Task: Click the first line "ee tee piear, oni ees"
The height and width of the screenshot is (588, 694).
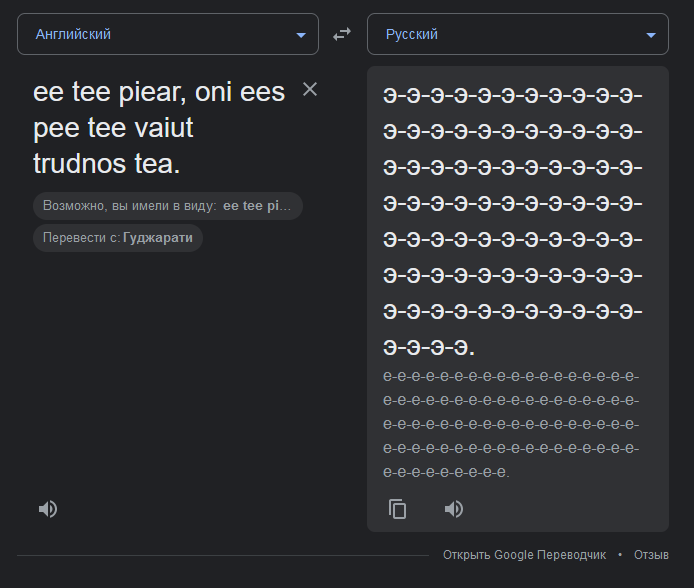Action: coord(159,92)
